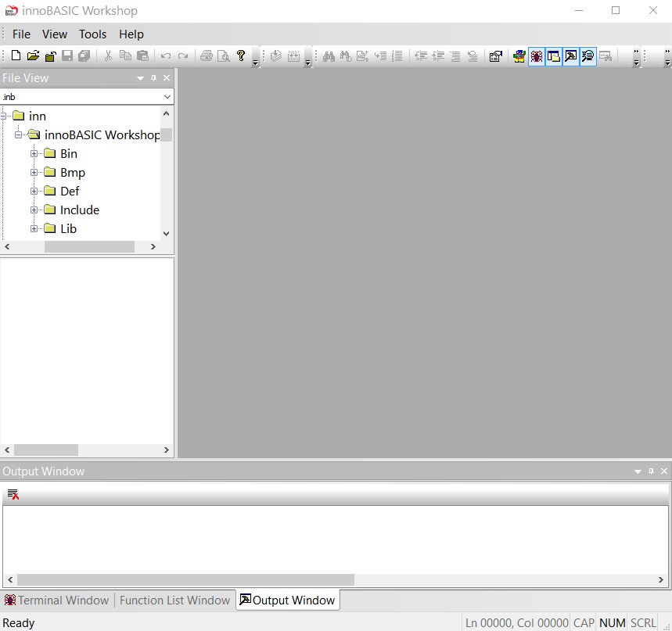Cut selection using the scissors icon

click(x=108, y=56)
